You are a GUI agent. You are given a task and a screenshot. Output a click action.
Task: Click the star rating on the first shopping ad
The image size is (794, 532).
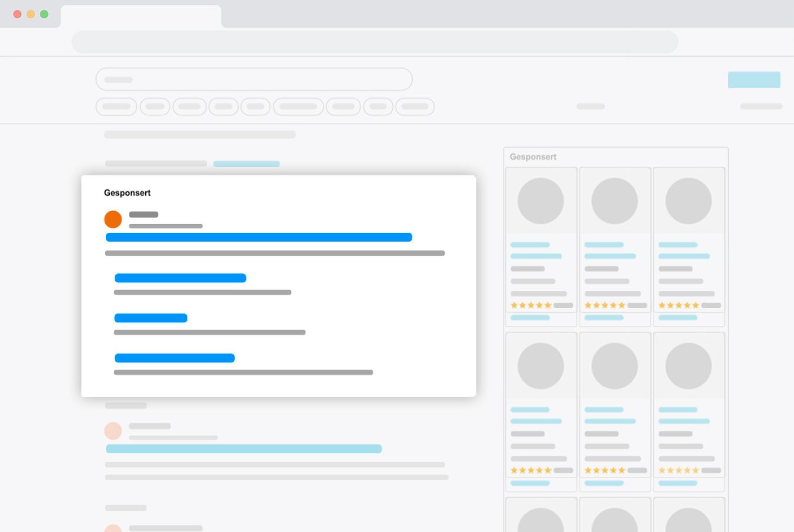tap(531, 305)
